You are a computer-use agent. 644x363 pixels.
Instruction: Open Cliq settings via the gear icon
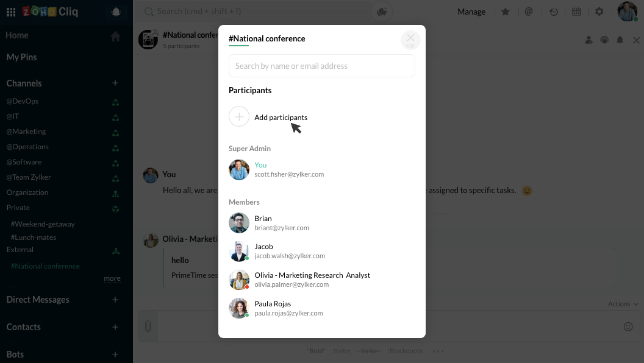pos(599,11)
